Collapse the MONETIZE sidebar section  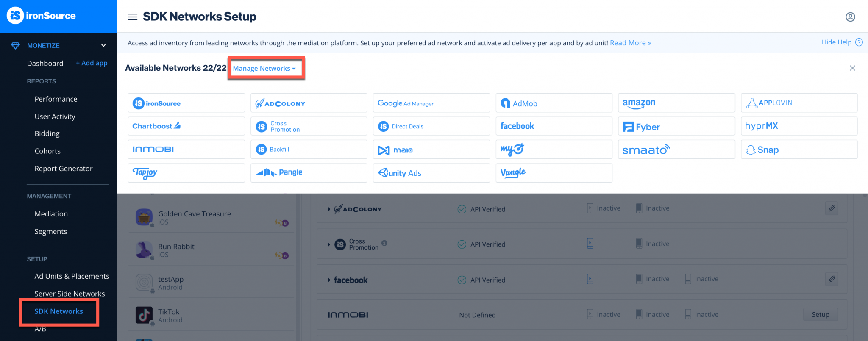[x=103, y=45]
